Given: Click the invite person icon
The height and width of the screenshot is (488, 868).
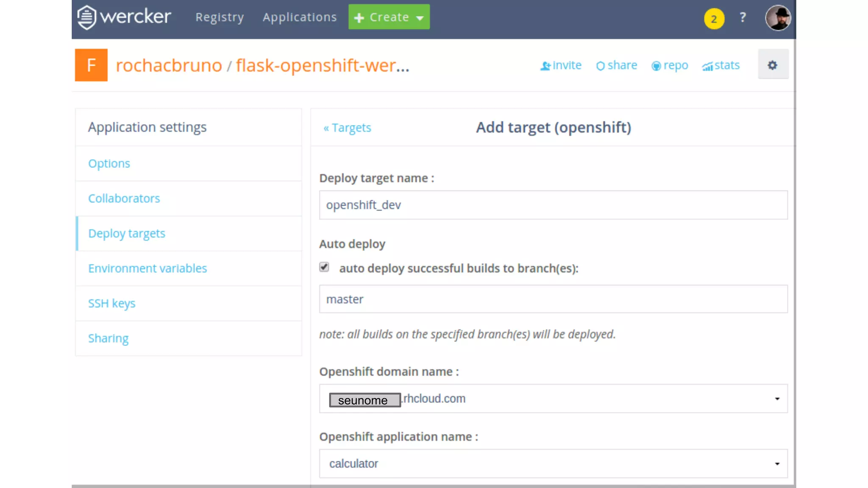Looking at the screenshot, I should (x=545, y=66).
